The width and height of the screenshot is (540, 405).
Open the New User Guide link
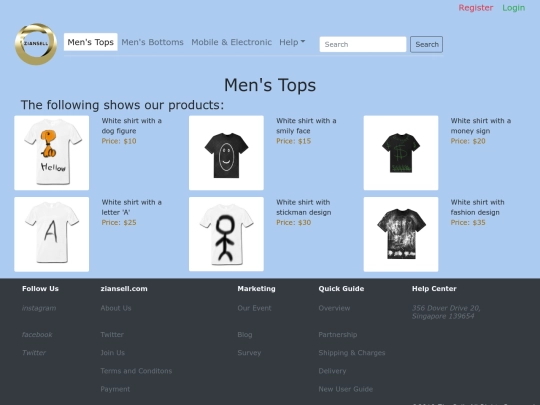coord(345,389)
